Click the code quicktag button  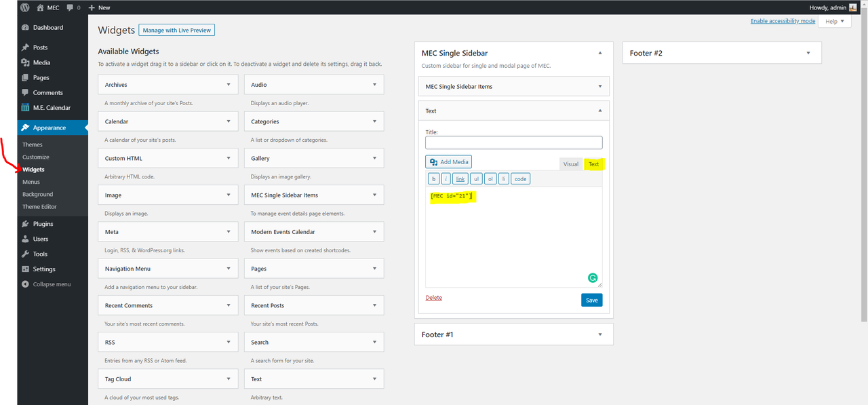[520, 178]
